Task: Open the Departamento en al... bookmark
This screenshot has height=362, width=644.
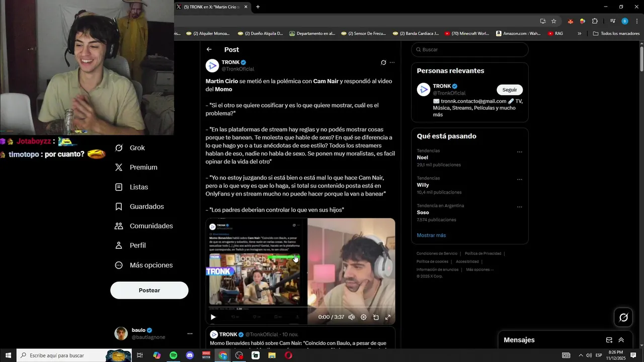Action: point(311,34)
